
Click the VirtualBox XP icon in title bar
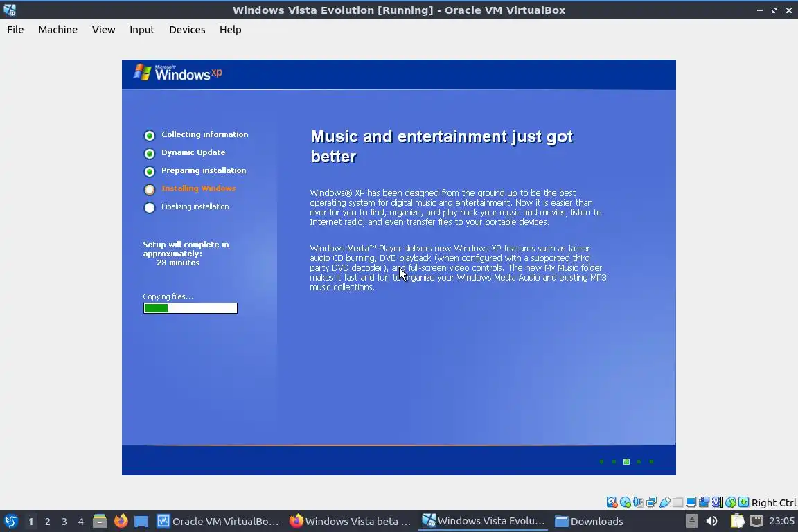9,10
